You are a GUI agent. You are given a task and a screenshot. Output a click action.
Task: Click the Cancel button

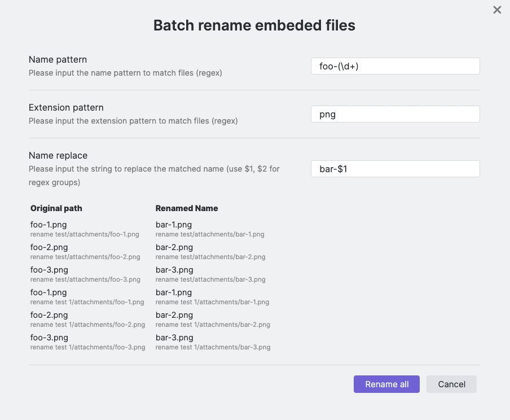(x=451, y=384)
